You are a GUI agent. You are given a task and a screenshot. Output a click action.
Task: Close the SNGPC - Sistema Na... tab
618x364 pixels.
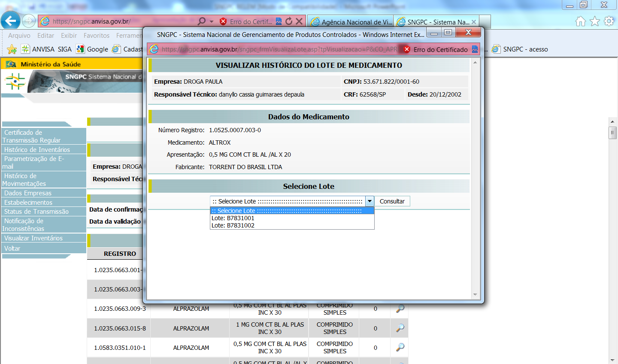click(474, 22)
